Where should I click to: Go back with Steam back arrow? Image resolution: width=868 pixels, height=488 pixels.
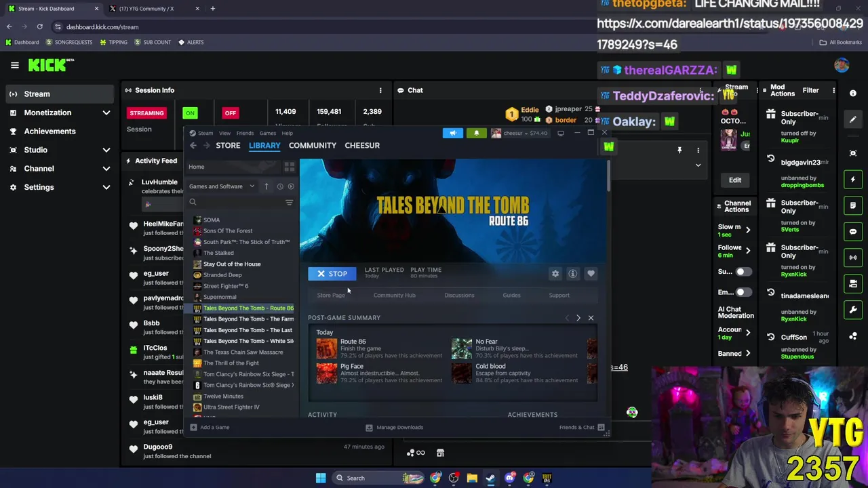pos(193,146)
